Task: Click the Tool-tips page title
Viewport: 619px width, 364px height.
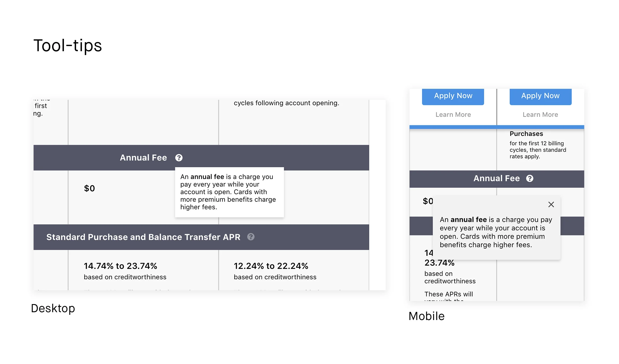Action: click(68, 46)
